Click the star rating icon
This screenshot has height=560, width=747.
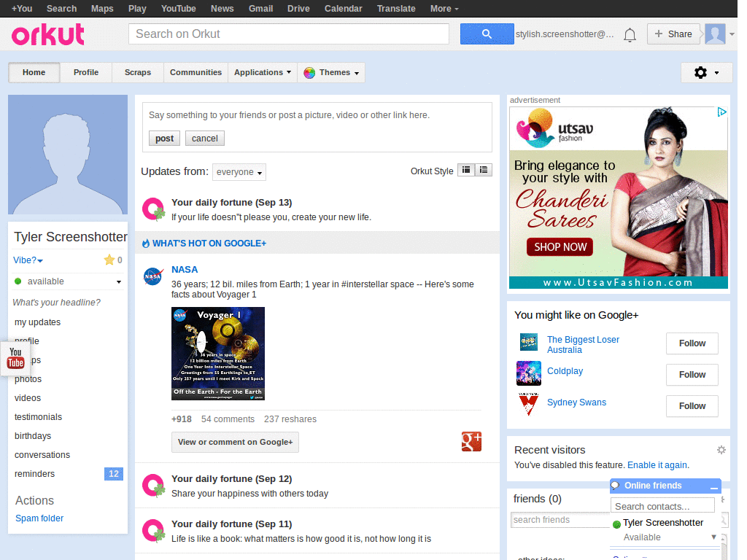[109, 260]
